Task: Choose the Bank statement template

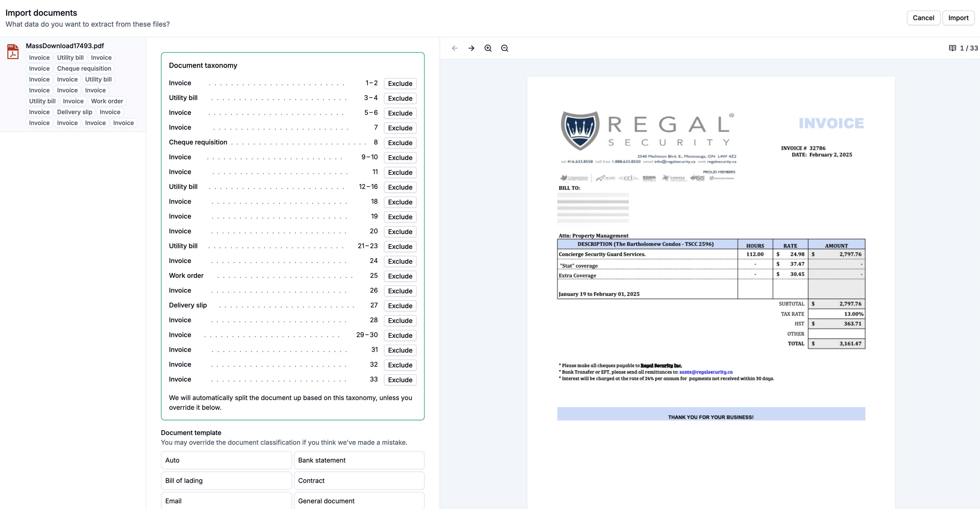Action: click(x=359, y=460)
